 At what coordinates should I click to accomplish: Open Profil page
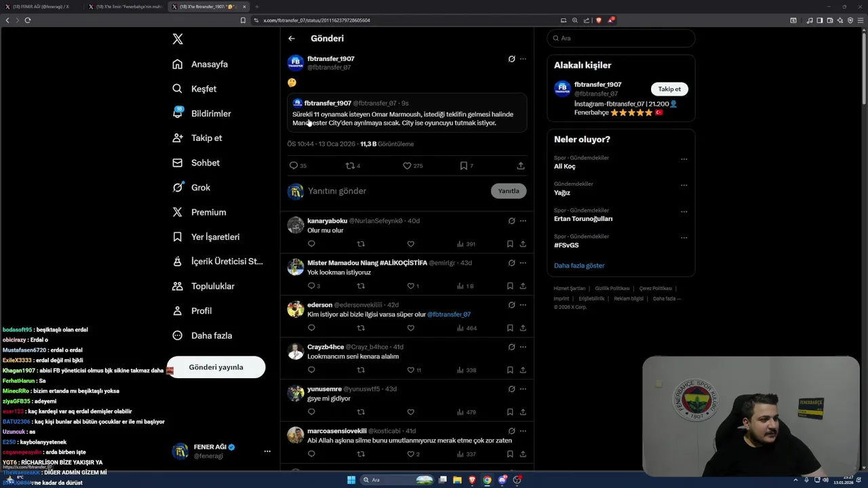tap(192, 310)
